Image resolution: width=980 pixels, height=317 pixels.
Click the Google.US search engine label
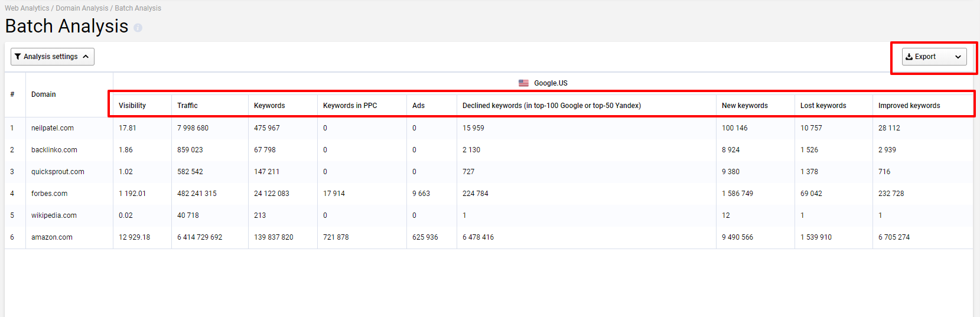[x=551, y=83]
